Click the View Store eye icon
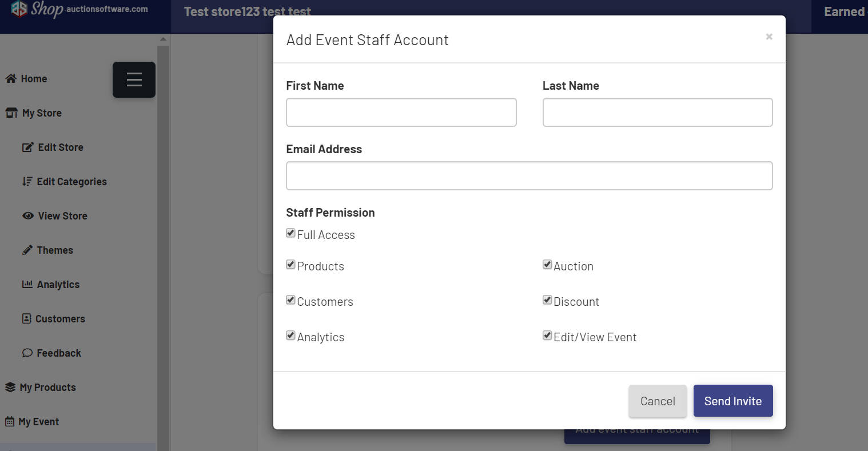 [27, 215]
